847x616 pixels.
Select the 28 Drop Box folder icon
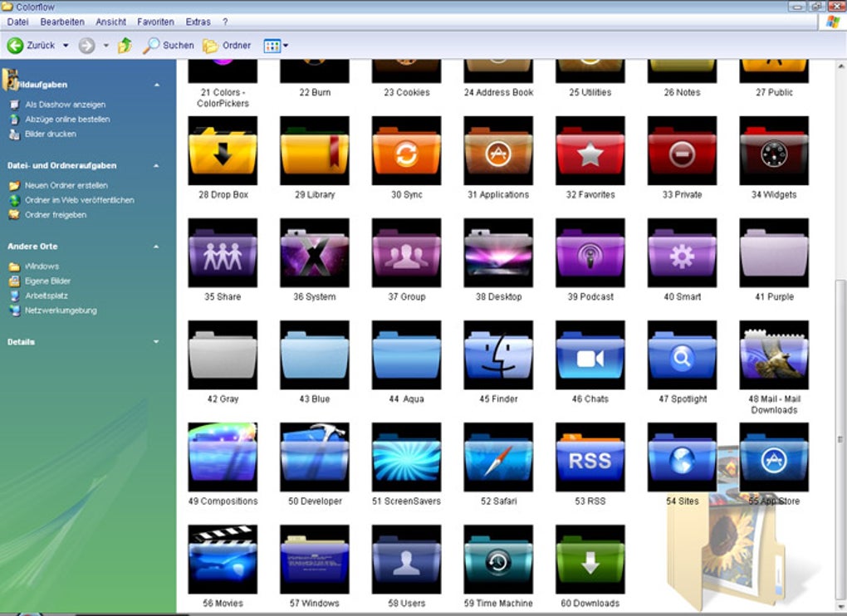223,150
